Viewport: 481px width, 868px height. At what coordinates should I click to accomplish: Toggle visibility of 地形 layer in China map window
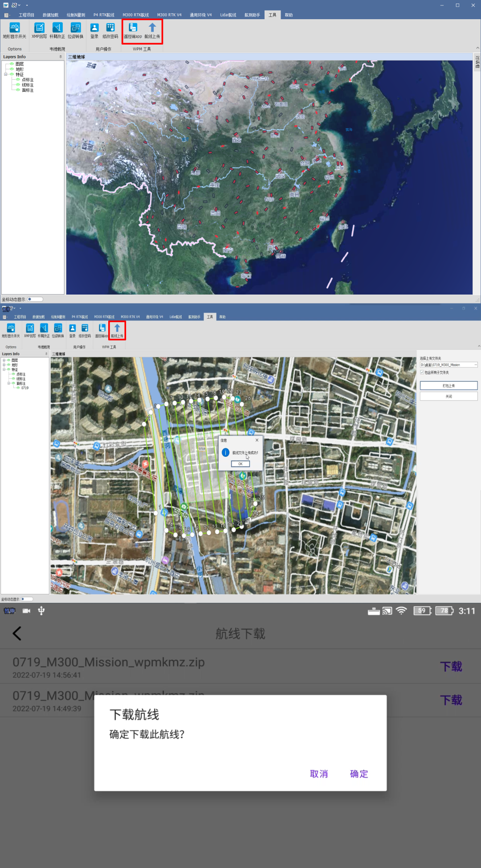pyautogui.click(x=12, y=69)
